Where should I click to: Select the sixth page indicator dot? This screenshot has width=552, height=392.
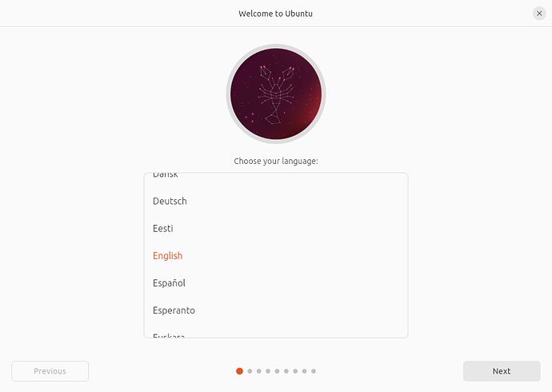(x=286, y=371)
